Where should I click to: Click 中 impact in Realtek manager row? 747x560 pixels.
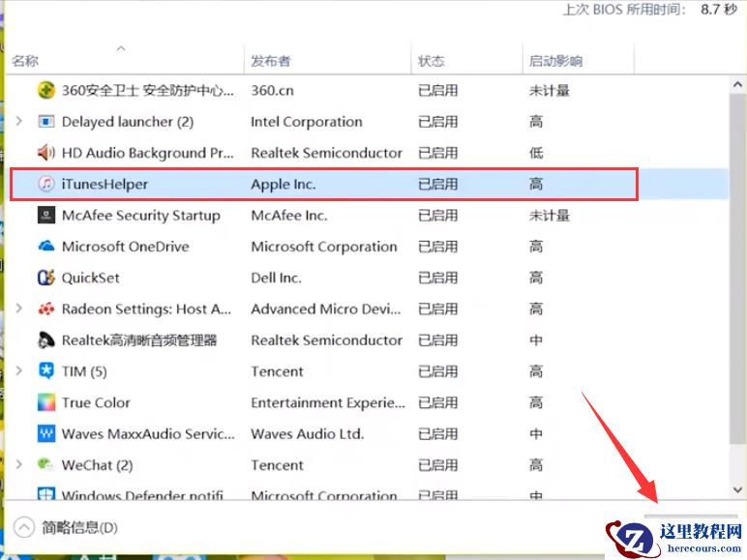(536, 340)
